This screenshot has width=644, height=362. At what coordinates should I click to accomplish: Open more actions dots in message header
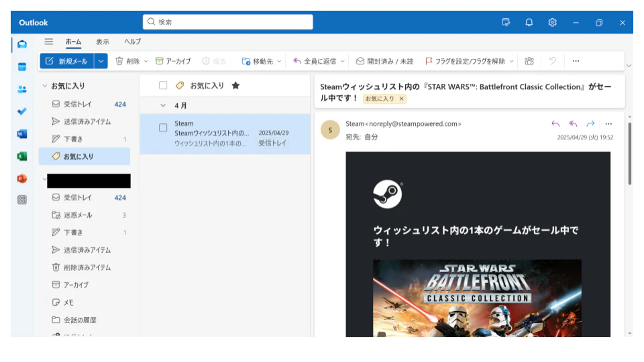[x=608, y=123]
